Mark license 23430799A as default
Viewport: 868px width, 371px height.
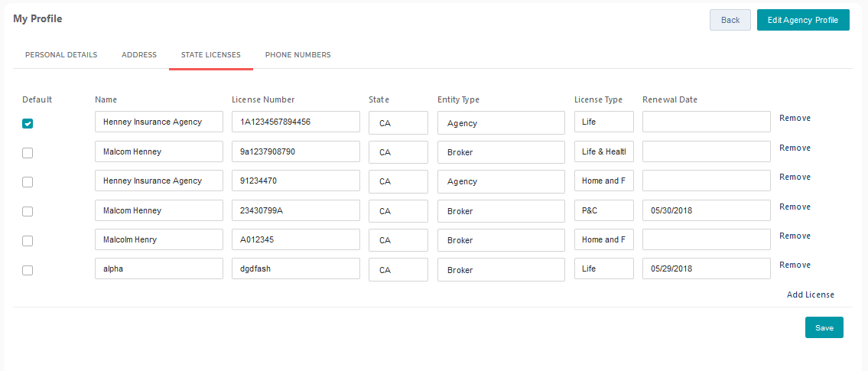tap(27, 212)
